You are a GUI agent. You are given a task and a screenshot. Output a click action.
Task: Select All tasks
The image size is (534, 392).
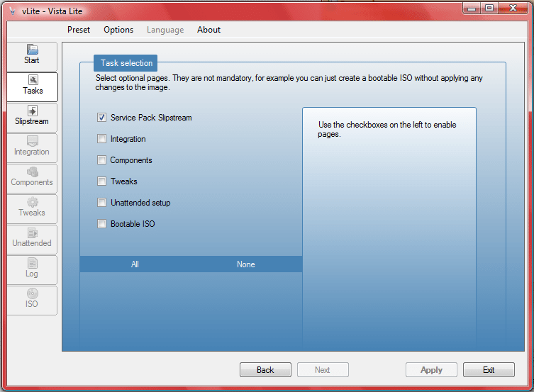135,264
